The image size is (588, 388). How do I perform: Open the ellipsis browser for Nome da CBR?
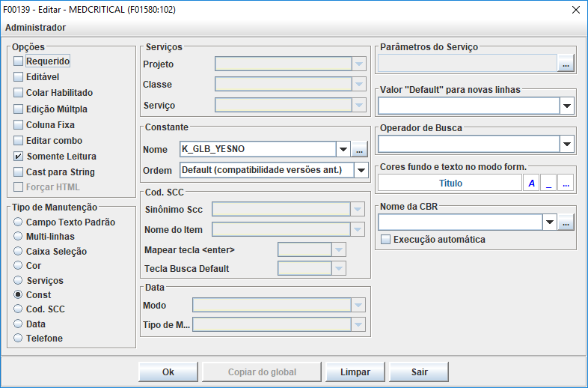click(567, 222)
